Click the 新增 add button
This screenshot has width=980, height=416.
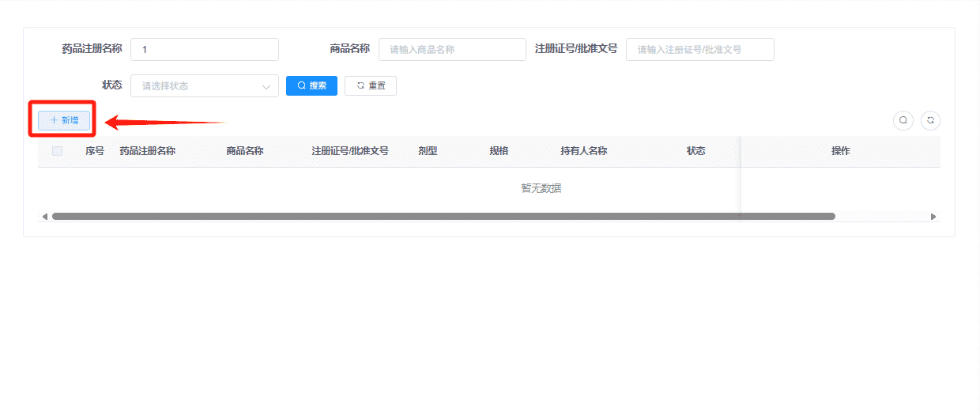coord(64,120)
